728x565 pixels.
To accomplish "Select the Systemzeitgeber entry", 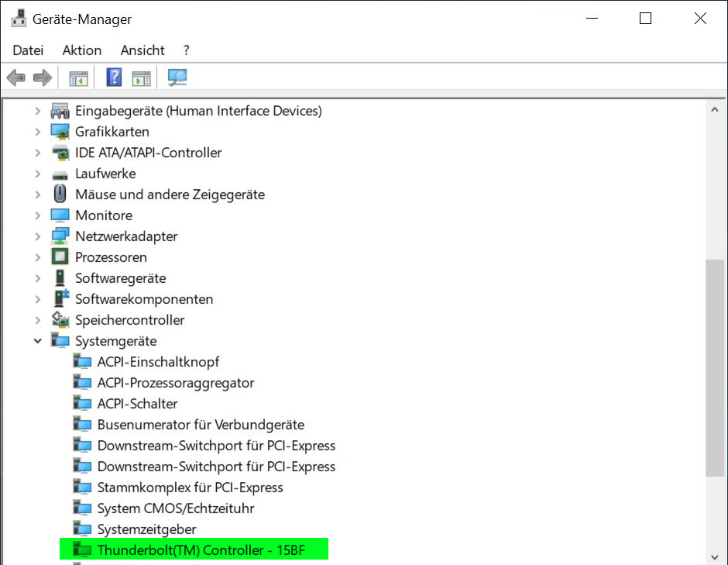I will pyautogui.click(x=146, y=529).
